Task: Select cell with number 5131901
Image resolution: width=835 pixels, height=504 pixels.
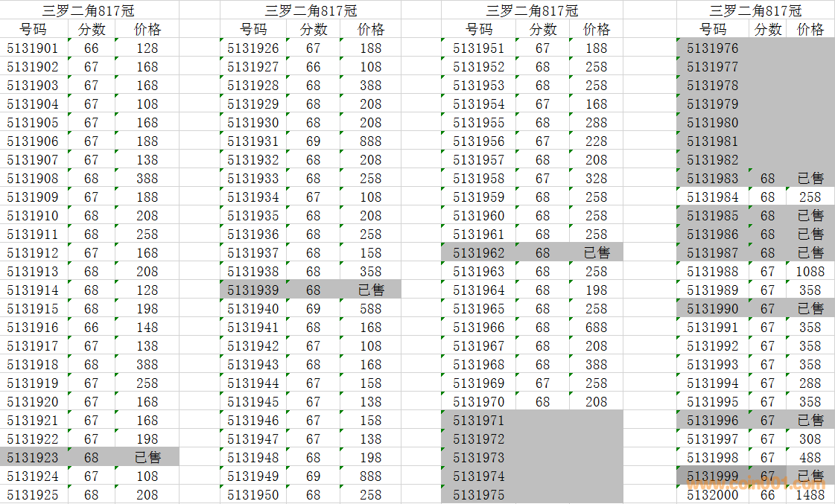Action: [33, 48]
